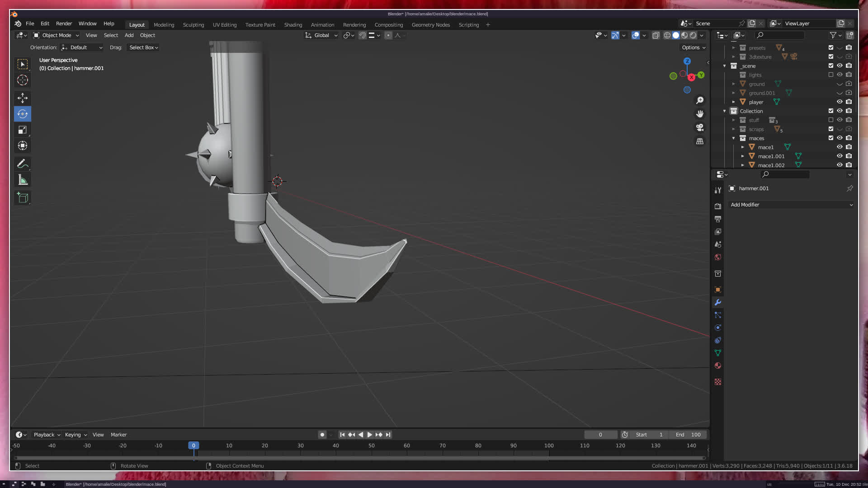Open the Physics properties tab
Viewport: 868px width, 488px height.
[718, 328]
